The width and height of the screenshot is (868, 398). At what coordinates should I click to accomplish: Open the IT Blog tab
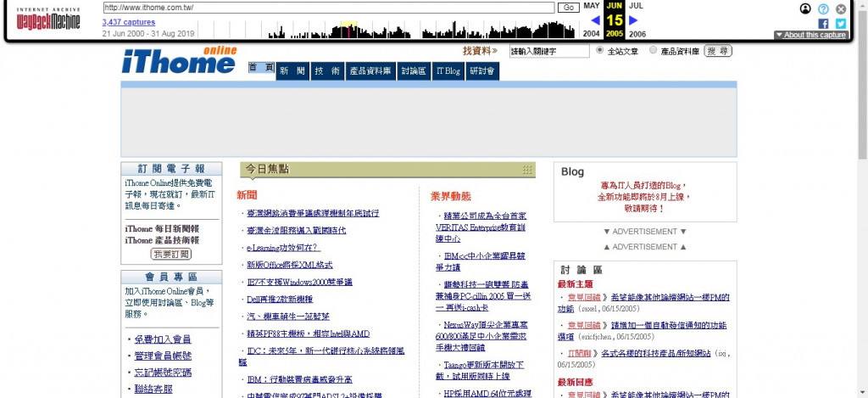pyautogui.click(x=448, y=71)
